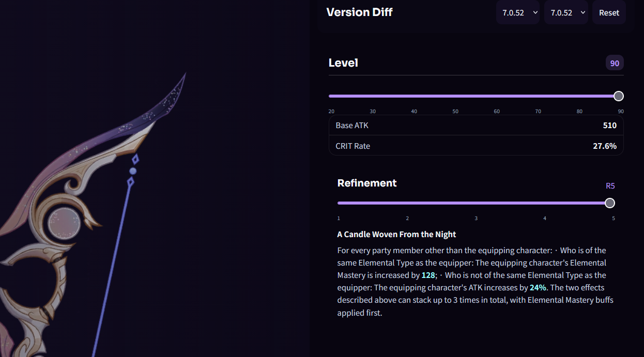Click the Level slider handle at 90

[x=618, y=96]
